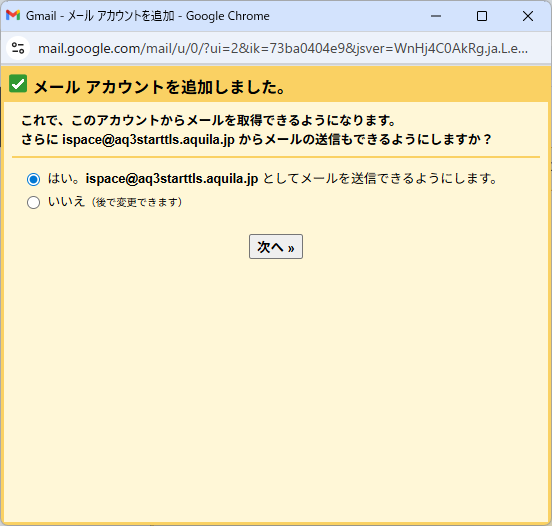The height and width of the screenshot is (526, 552).
Task: Minimize the Gmail popup window
Action: coord(436,16)
